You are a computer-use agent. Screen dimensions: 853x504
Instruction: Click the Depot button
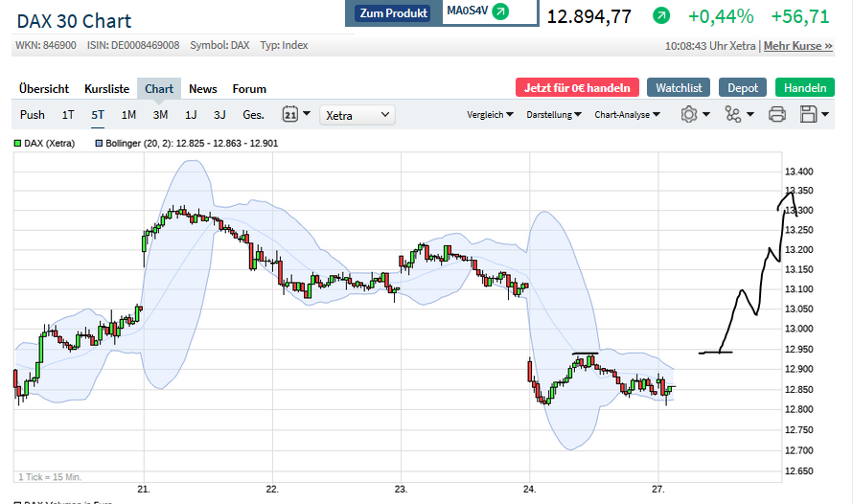743,87
